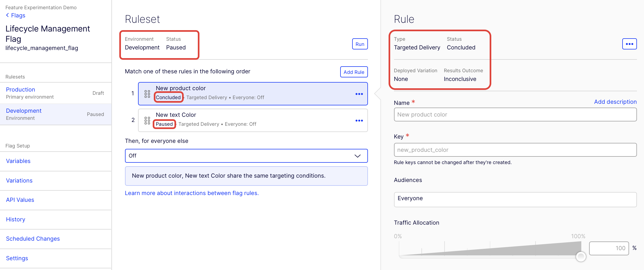Image resolution: width=644 pixels, height=270 pixels.
Task: Click the Traffic Allocation slider handle
Action: pyautogui.click(x=581, y=256)
